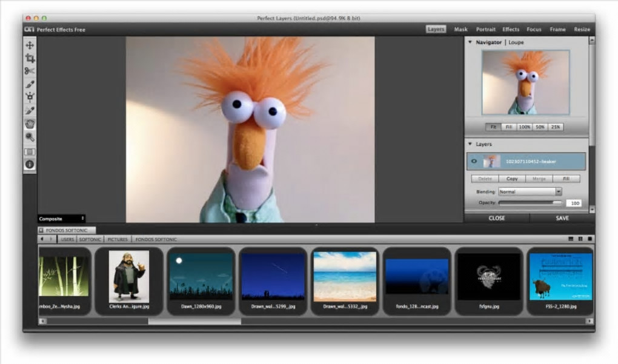Screen dimensions: 618x364
Task: Click the right arrow of thumbnail scrollbar
Action: [x=590, y=321]
